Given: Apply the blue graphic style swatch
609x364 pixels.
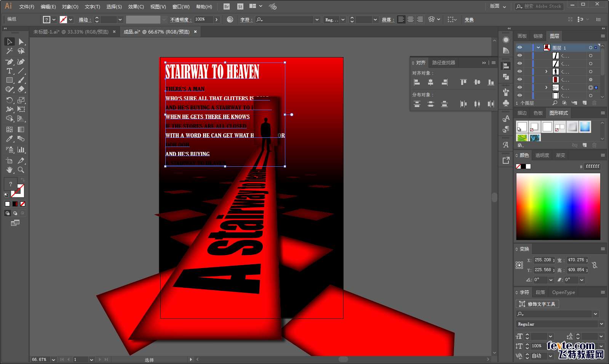Looking at the screenshot, I should (x=585, y=127).
